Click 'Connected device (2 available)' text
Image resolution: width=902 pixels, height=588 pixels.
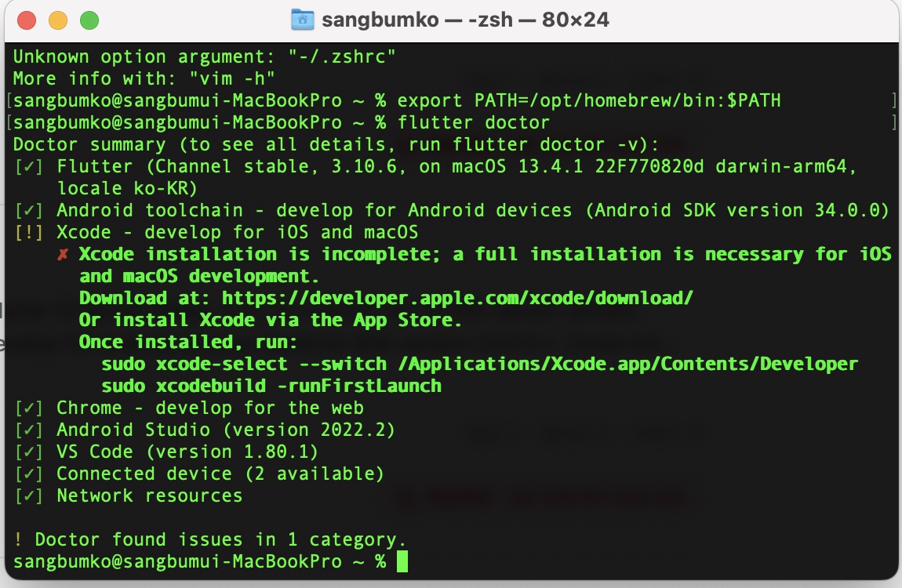pos(220,474)
